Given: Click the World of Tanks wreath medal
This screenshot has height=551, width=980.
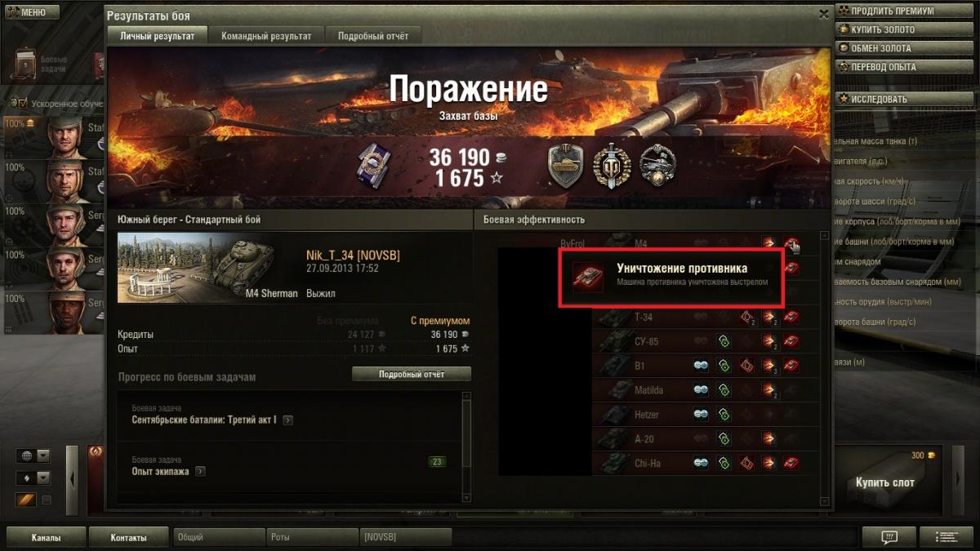Looking at the screenshot, I should [x=609, y=166].
